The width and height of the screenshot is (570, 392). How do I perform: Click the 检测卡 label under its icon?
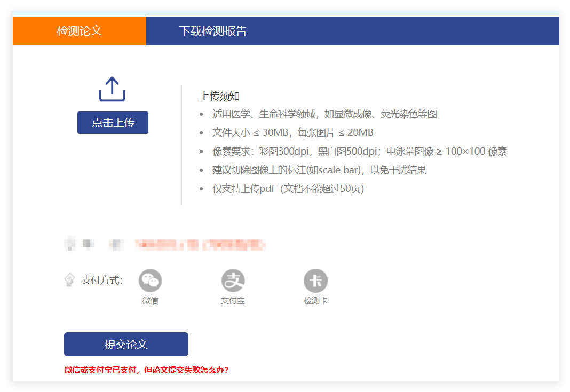click(315, 301)
